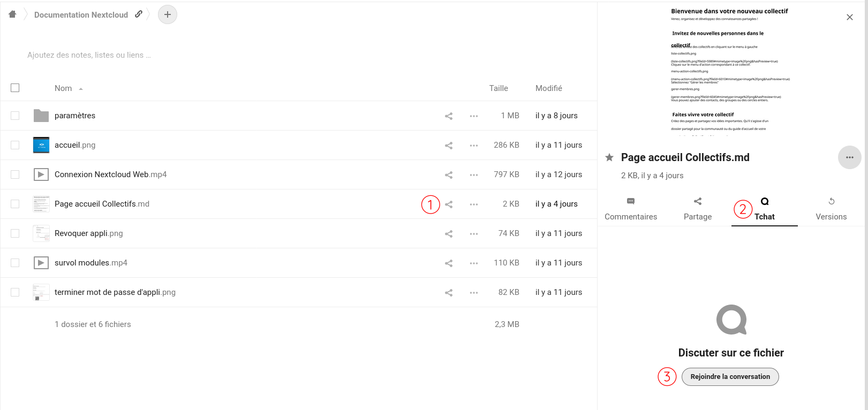The height and width of the screenshot is (410, 868).
Task: Favorite the file using the star icon
Action: click(x=609, y=157)
